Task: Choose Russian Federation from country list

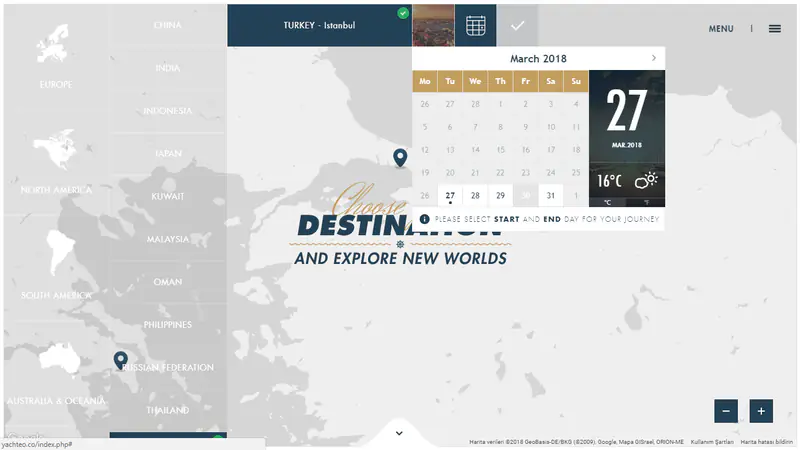Action: pyautogui.click(x=167, y=367)
